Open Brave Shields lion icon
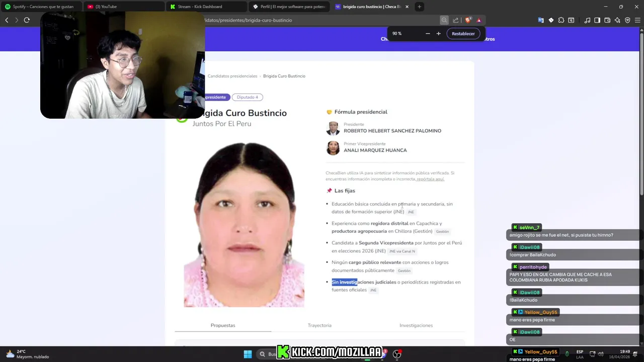 pos(468,20)
